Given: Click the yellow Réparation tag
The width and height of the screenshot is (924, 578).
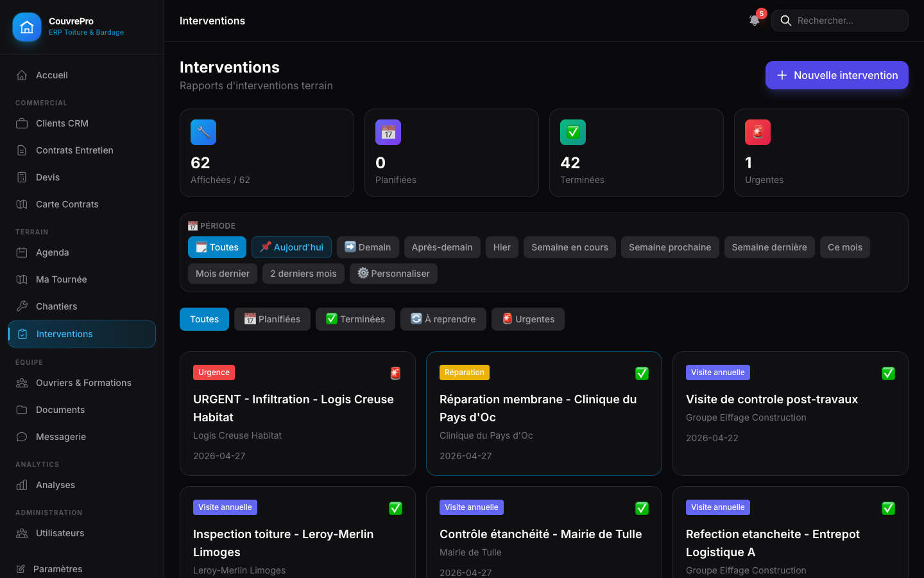Looking at the screenshot, I should pos(465,372).
